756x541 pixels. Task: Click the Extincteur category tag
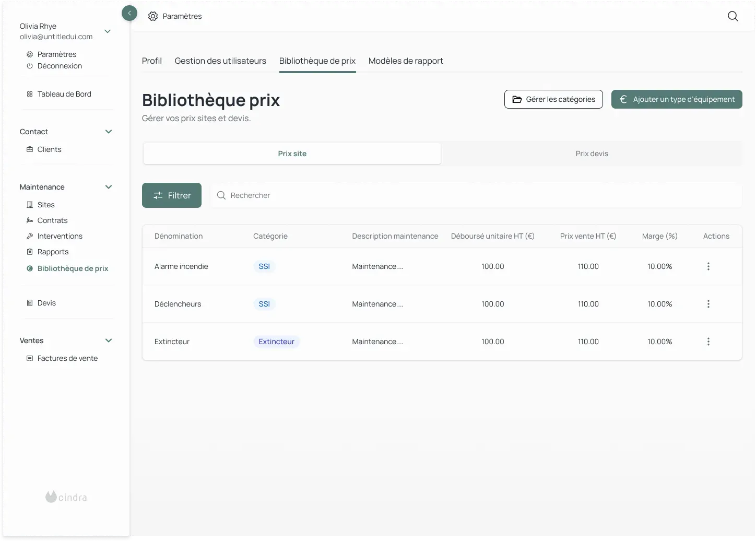pos(276,342)
